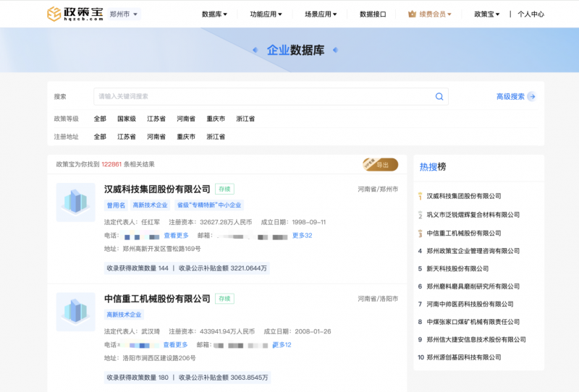Screen dimensions: 579x392
Task: Select 国家级 policy level filter
Action: point(127,119)
